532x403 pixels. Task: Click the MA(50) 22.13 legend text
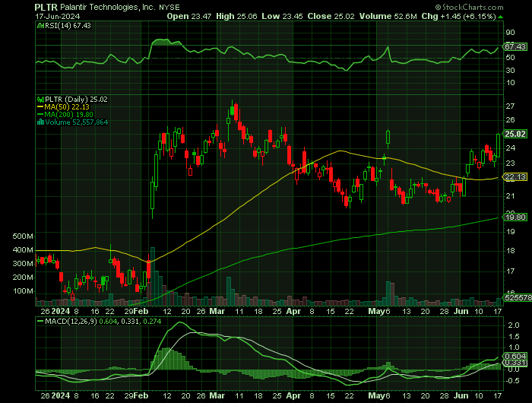pyautogui.click(x=67, y=107)
